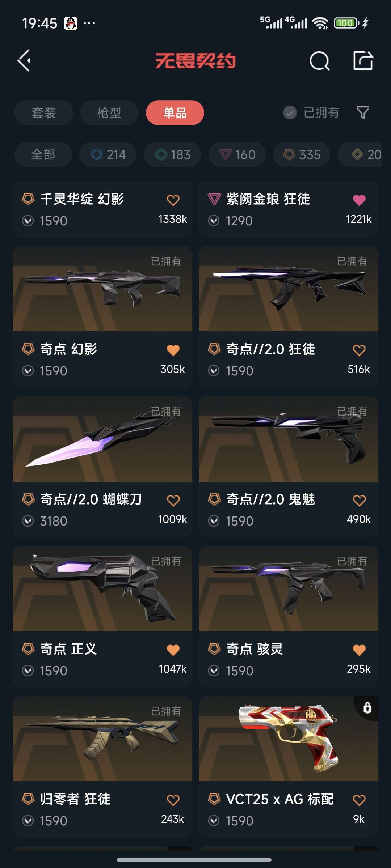Switch to the 套装 tab
The height and width of the screenshot is (868, 391).
[44, 113]
